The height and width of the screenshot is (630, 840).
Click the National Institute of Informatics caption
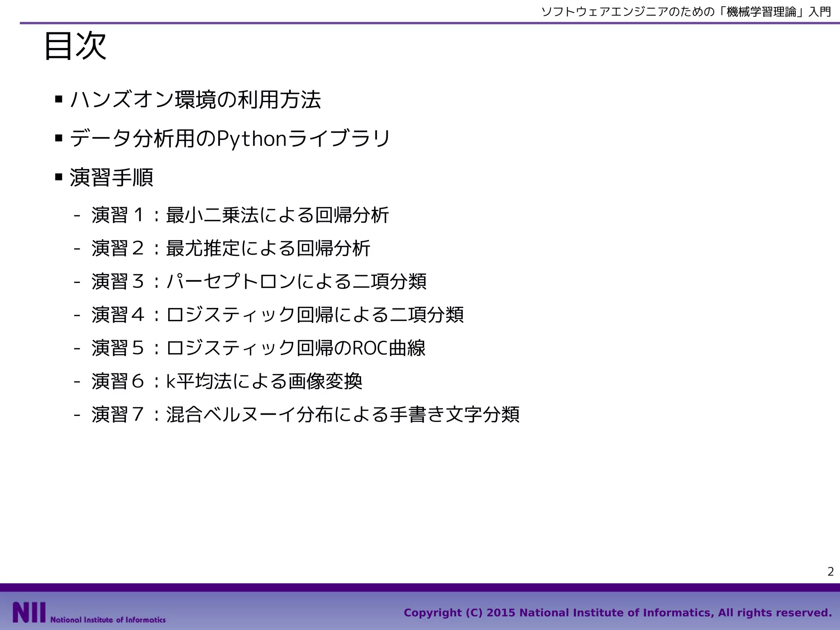pos(108,620)
